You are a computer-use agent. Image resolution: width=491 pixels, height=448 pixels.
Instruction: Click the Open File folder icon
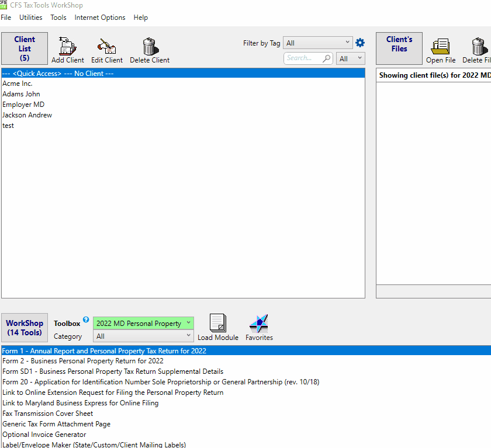pyautogui.click(x=440, y=46)
